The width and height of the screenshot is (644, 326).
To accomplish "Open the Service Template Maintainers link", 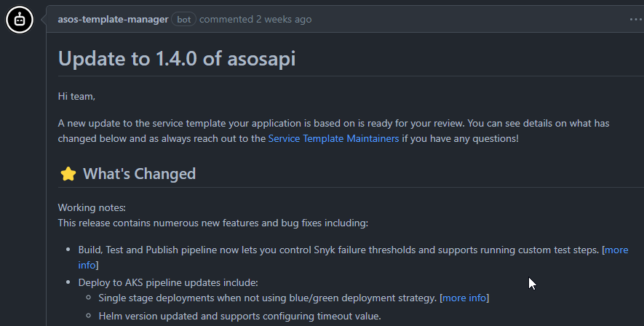I will pyautogui.click(x=333, y=139).
